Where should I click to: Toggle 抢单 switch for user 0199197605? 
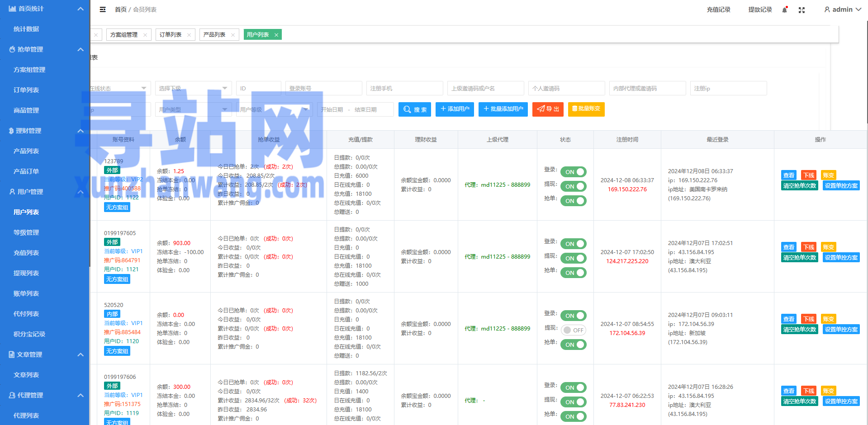pos(573,273)
